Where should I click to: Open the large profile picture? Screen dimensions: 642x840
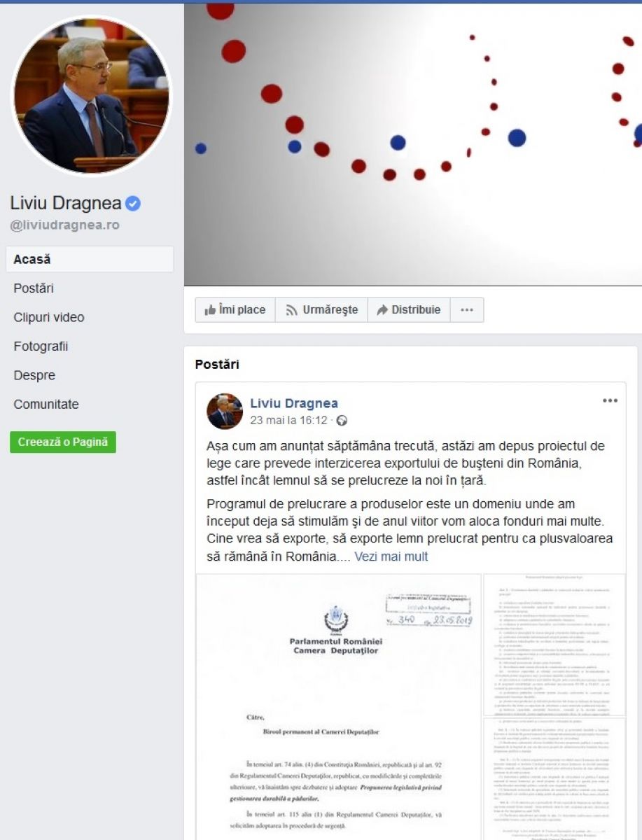pyautogui.click(x=92, y=95)
